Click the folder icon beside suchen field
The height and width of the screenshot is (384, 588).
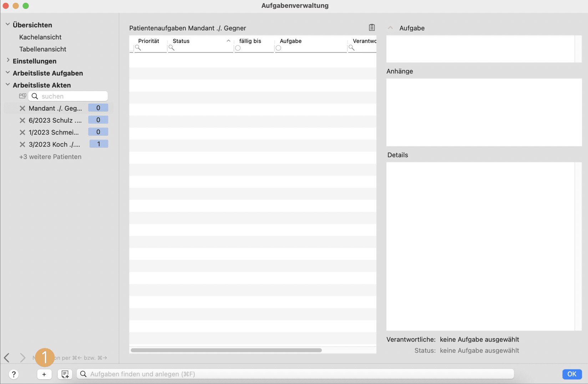coord(22,96)
